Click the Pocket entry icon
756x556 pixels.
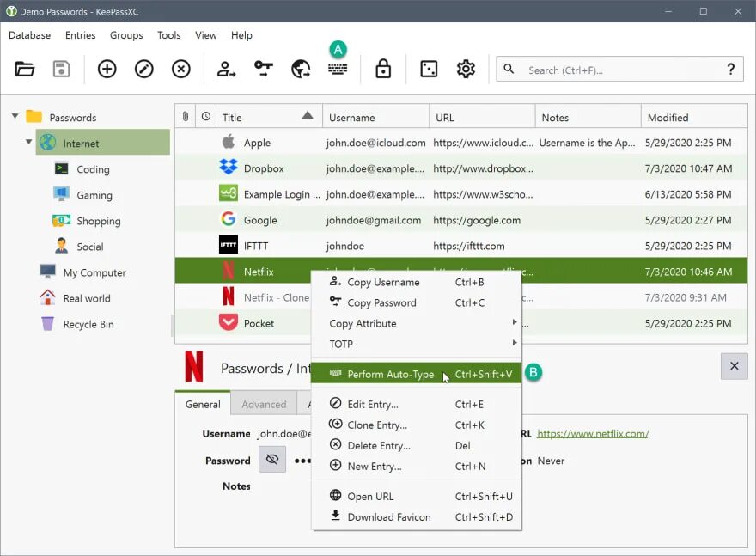click(x=228, y=321)
